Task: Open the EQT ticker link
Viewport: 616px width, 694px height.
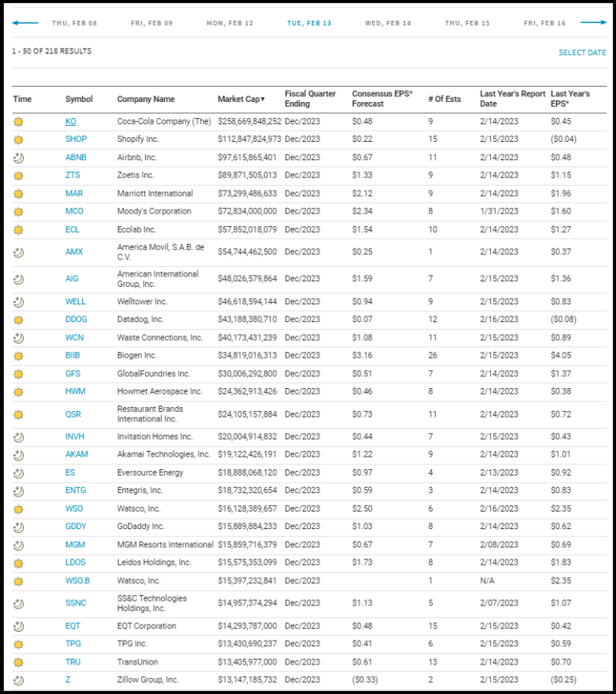Action: 73,625
